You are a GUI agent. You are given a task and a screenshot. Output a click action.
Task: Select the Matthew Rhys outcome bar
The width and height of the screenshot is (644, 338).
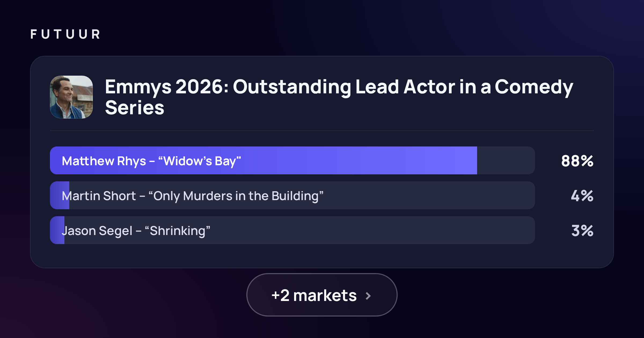[x=292, y=160]
